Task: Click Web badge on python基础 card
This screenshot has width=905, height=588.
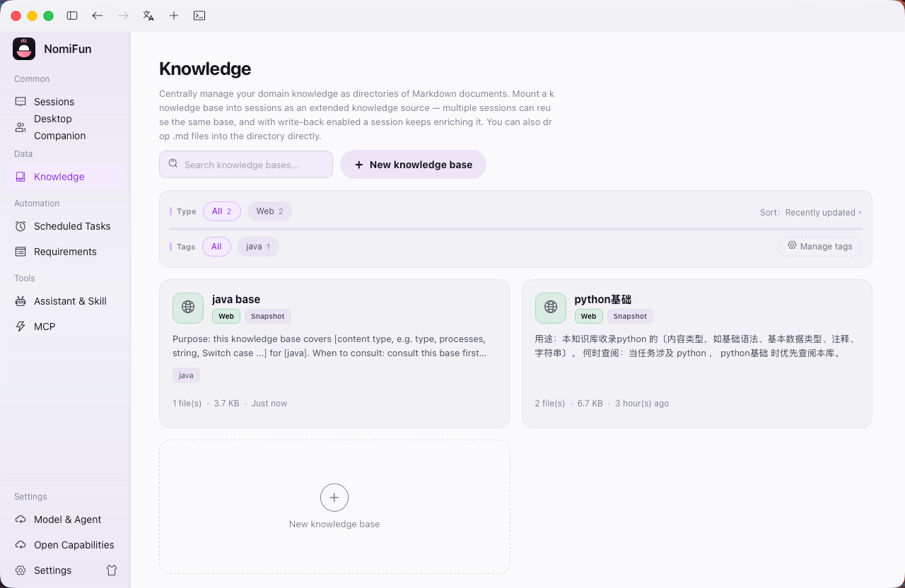Action: [588, 317]
